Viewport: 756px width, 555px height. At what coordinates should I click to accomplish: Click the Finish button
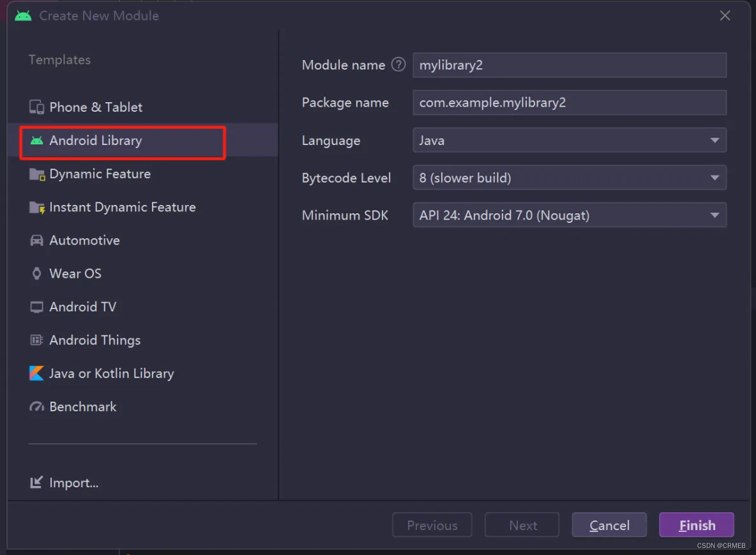[x=697, y=524]
